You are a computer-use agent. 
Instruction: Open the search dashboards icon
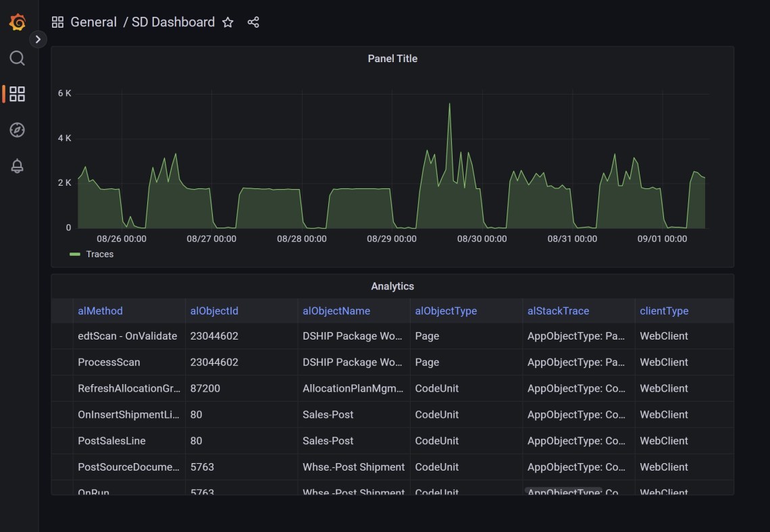[17, 58]
